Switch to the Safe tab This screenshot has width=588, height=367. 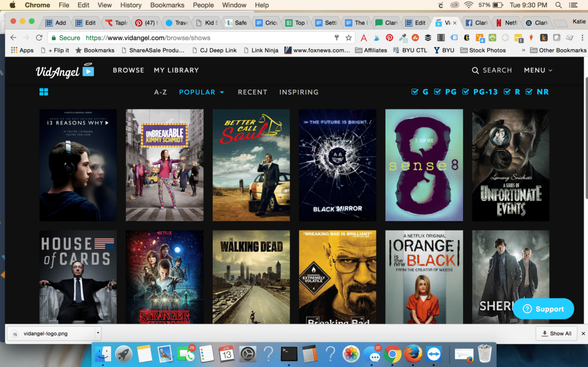(236, 23)
